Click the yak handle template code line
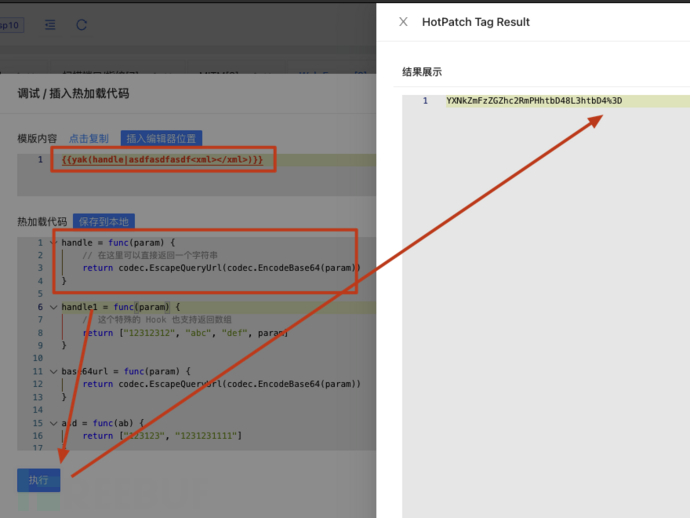 pos(162,159)
